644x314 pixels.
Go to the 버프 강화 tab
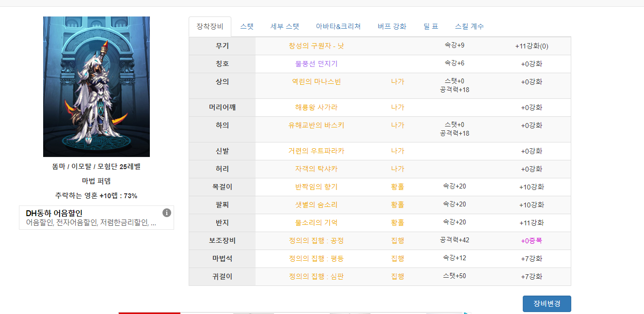tap(392, 27)
